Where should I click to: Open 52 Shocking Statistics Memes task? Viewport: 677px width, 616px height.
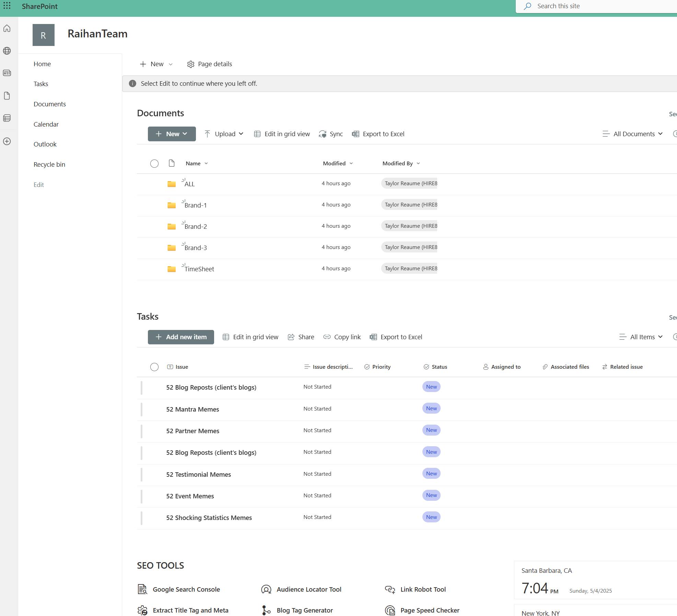[209, 518]
